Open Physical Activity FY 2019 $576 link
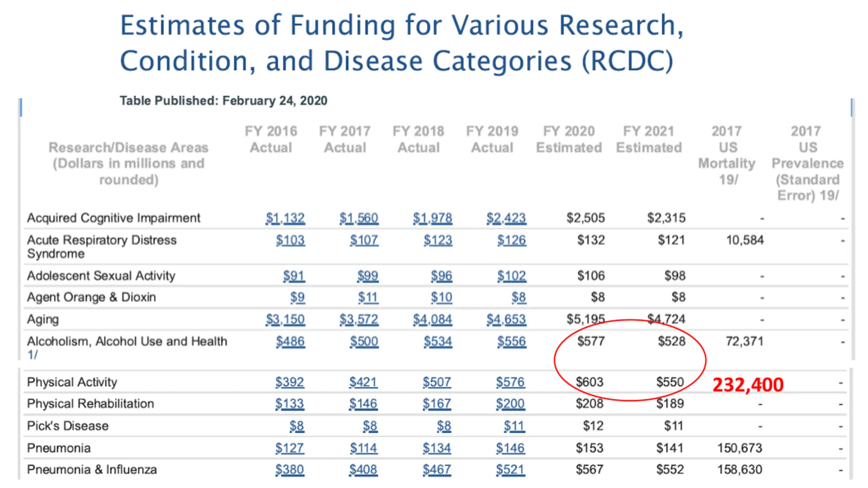 click(x=510, y=382)
